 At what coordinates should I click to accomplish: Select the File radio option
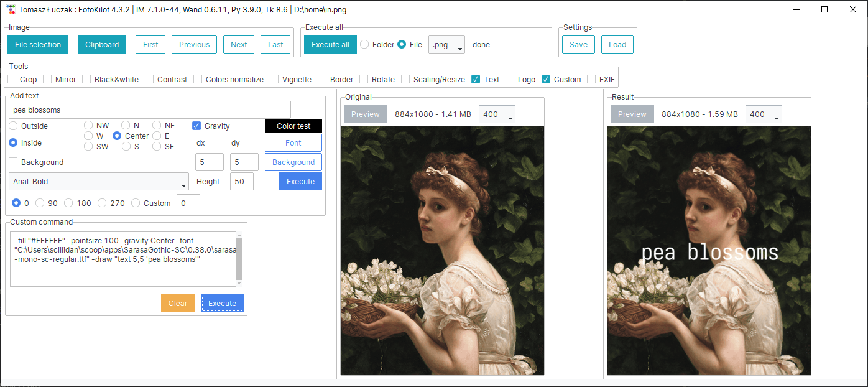(x=410, y=44)
